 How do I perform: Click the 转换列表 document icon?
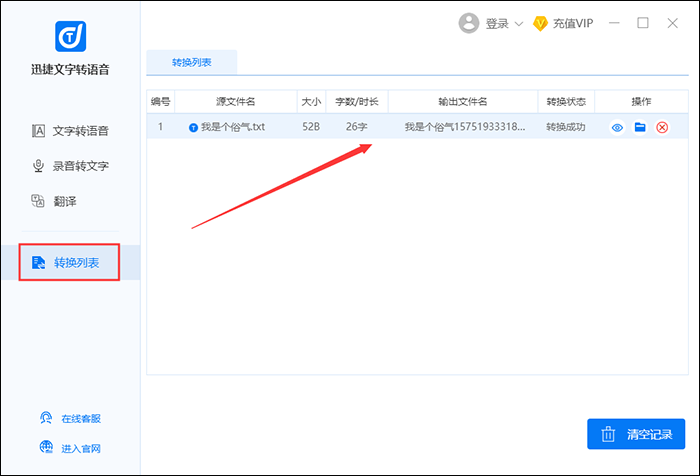38,263
